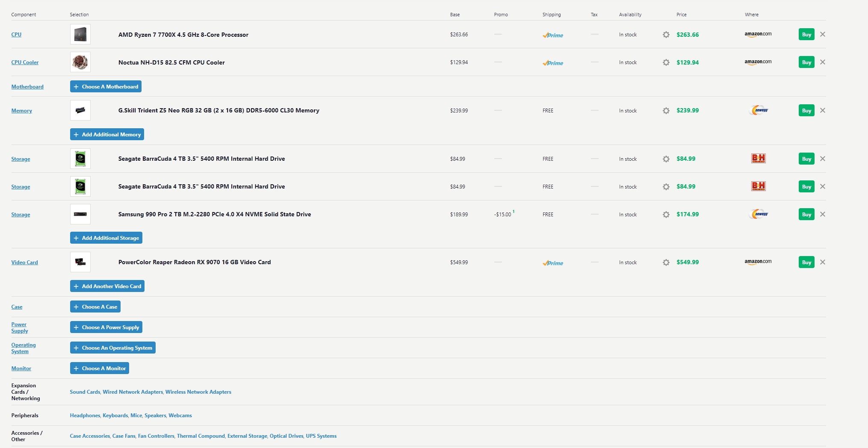The height and width of the screenshot is (448, 868).
Task: Click Amazon logo for the Noctua cooler
Action: click(758, 62)
